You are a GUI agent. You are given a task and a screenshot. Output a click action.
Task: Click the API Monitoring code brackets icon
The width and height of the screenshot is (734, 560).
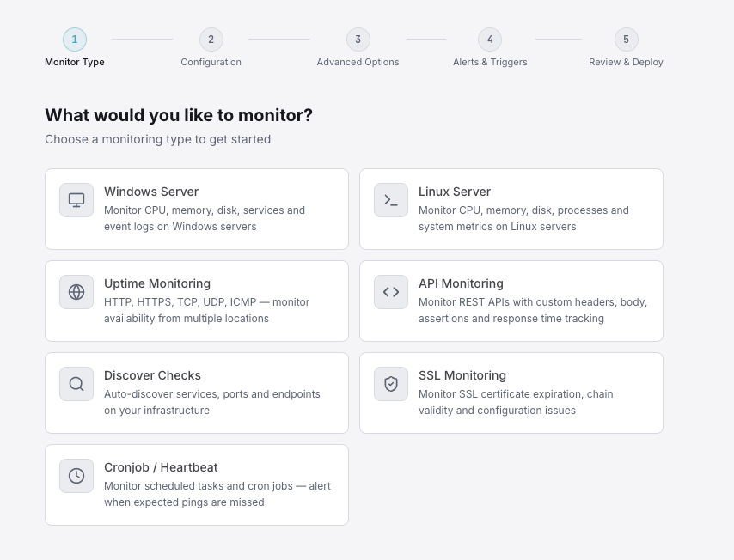point(391,292)
